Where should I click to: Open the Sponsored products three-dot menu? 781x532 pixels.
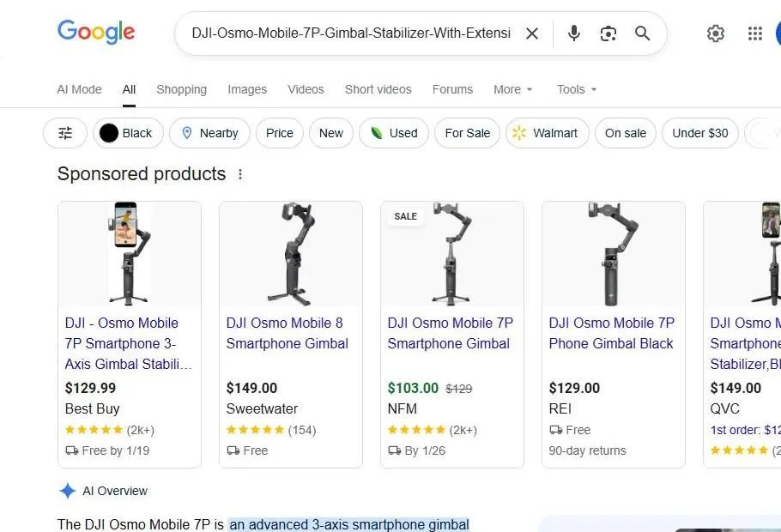[240, 173]
